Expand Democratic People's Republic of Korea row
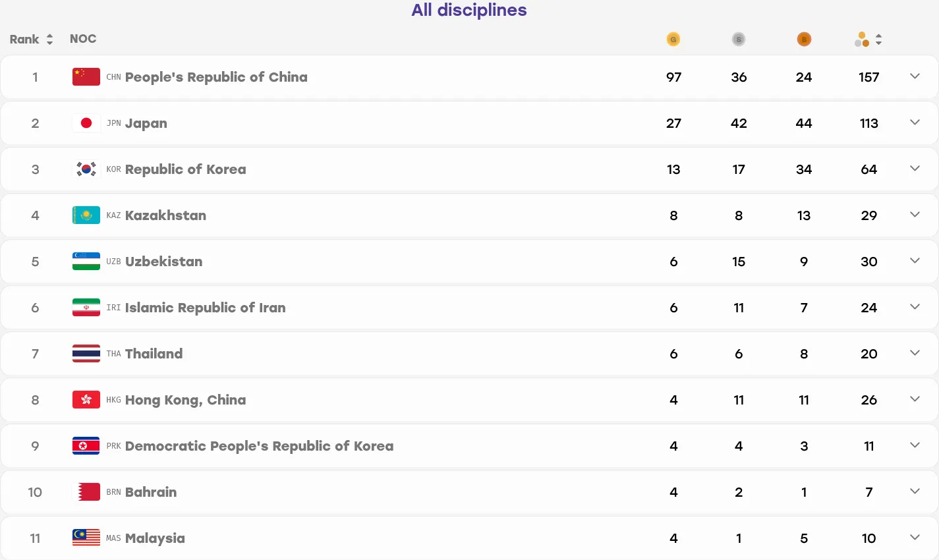The height and width of the screenshot is (560, 939). coord(915,445)
